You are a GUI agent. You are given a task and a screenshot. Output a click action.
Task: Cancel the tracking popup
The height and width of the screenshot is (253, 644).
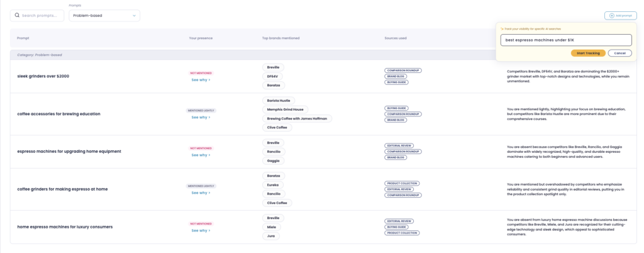pyautogui.click(x=619, y=53)
